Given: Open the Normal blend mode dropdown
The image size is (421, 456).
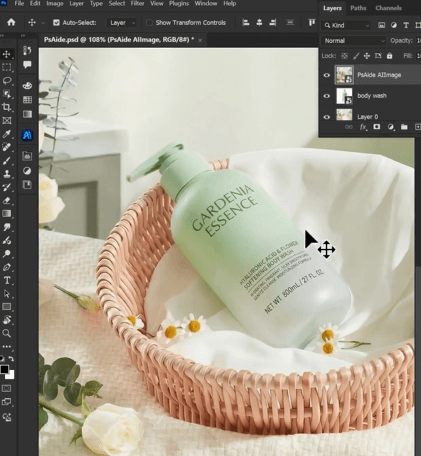Looking at the screenshot, I should coord(354,41).
